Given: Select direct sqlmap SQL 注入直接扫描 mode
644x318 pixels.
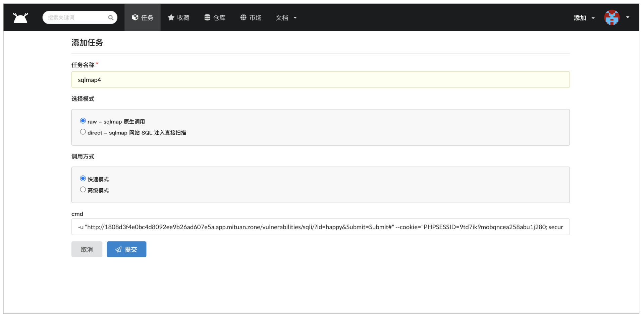Looking at the screenshot, I should pos(83,132).
